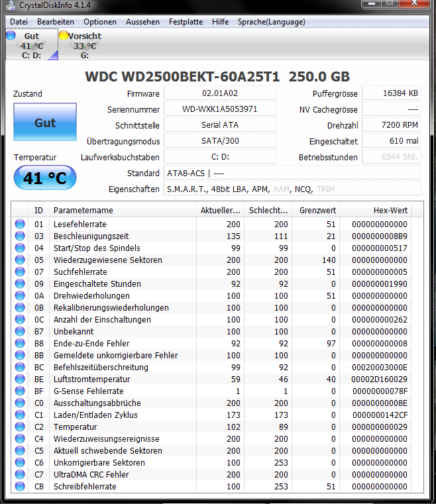Click the Hex-Wert column header
This screenshot has width=436, height=504.
click(x=376, y=210)
